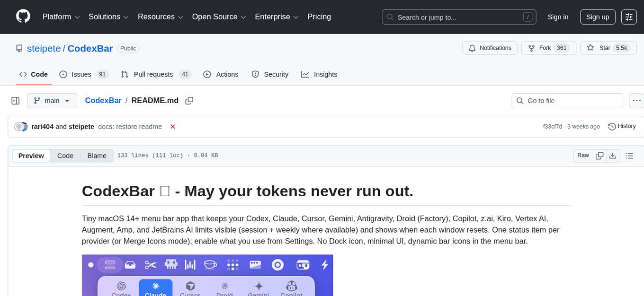644x296 pixels.
Task: Open steipete's profile link
Action: tap(44, 48)
